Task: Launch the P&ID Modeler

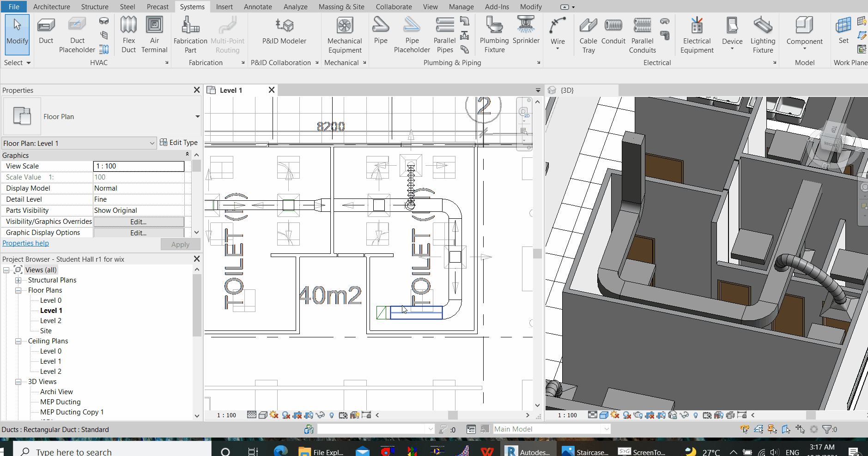Action: pyautogui.click(x=284, y=30)
